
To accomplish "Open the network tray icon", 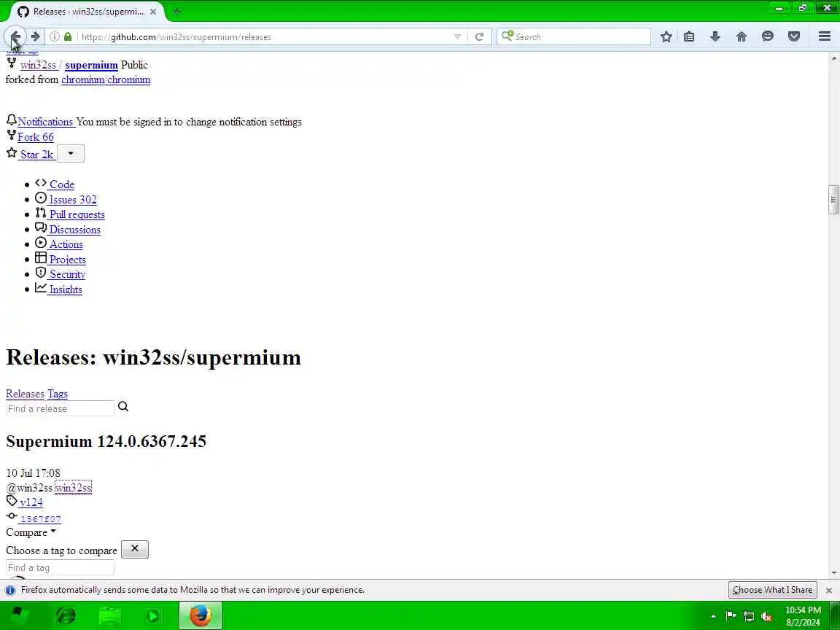I will pos(749,616).
